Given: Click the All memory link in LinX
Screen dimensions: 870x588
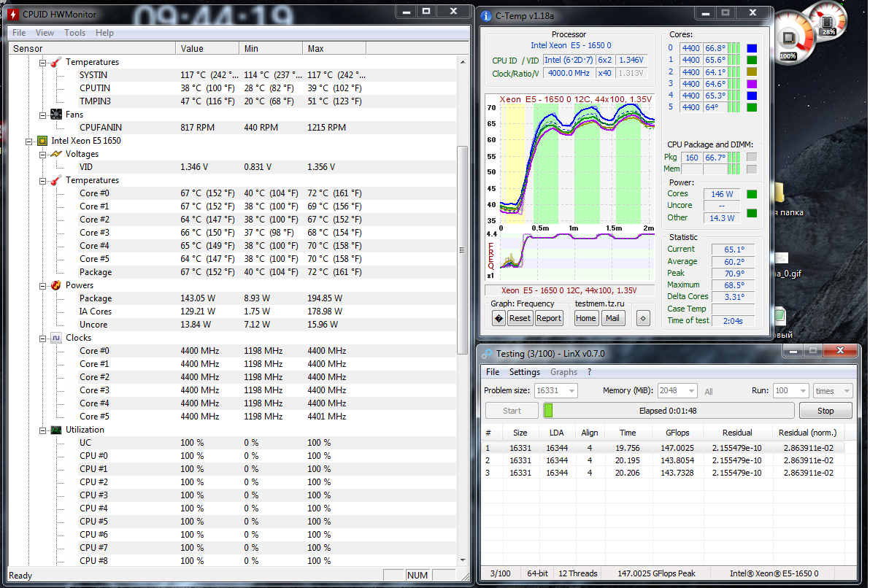Looking at the screenshot, I should tap(709, 392).
